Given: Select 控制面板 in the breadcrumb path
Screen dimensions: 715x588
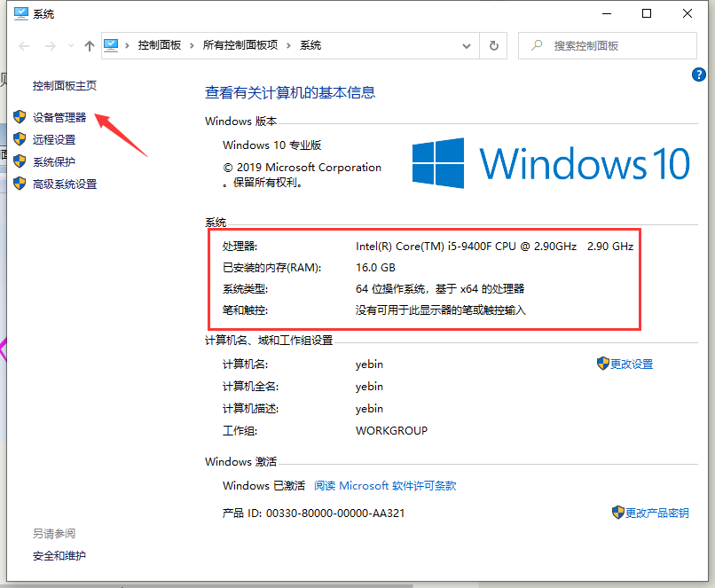Looking at the screenshot, I should click(159, 45).
